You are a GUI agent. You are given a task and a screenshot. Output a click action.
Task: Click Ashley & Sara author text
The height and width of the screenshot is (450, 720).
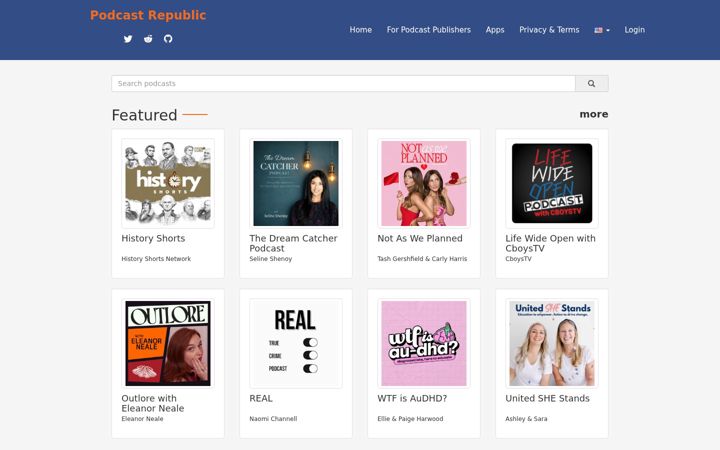click(x=526, y=419)
